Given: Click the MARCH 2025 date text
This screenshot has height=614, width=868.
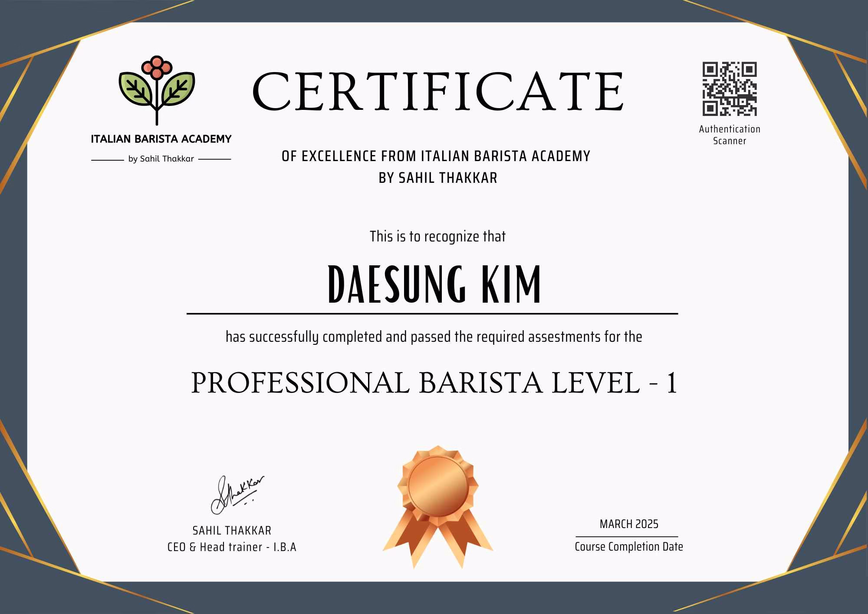Looking at the screenshot, I should pos(629,524).
